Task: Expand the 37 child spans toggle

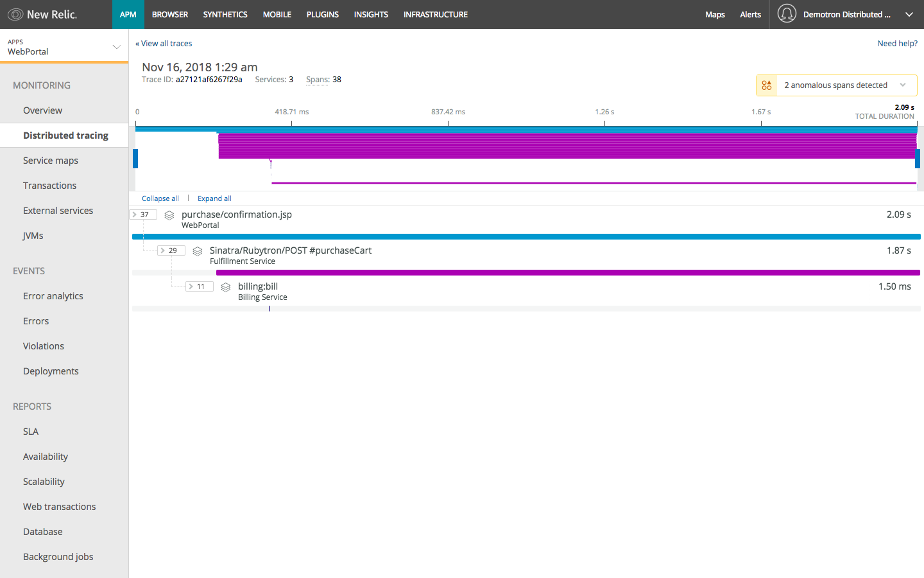Action: click(x=143, y=215)
